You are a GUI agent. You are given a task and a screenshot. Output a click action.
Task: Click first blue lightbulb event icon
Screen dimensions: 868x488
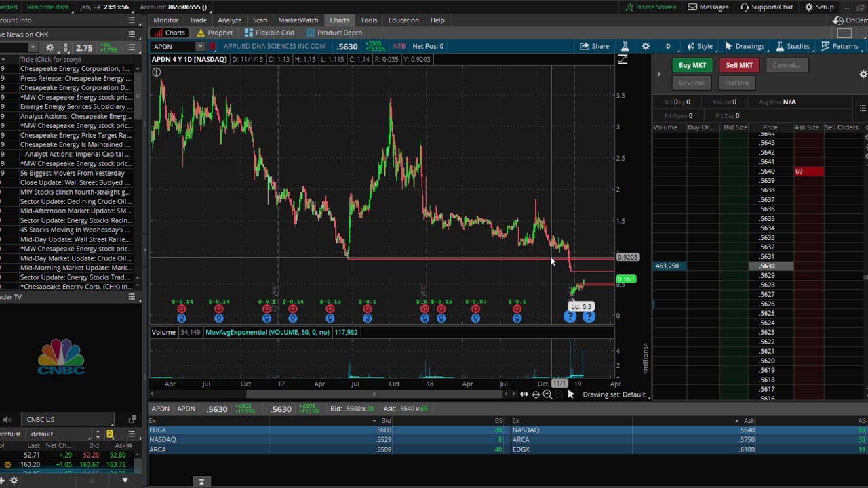(x=182, y=318)
